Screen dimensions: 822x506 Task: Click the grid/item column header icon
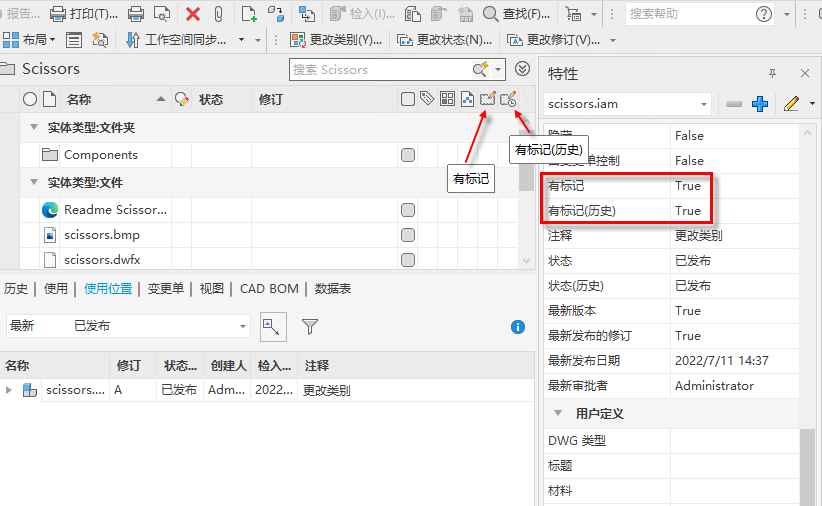[x=447, y=99]
